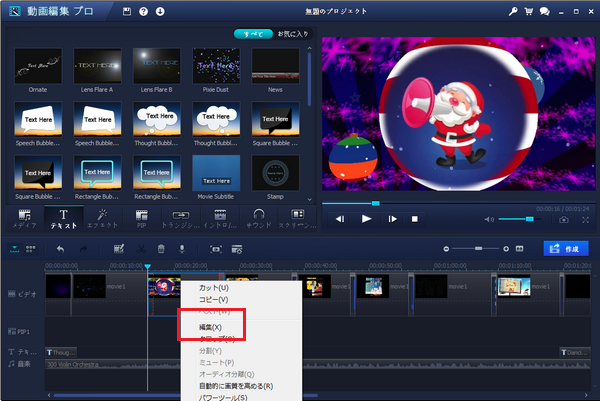Select the News text template
This screenshot has height=401, width=600.
[x=275, y=70]
